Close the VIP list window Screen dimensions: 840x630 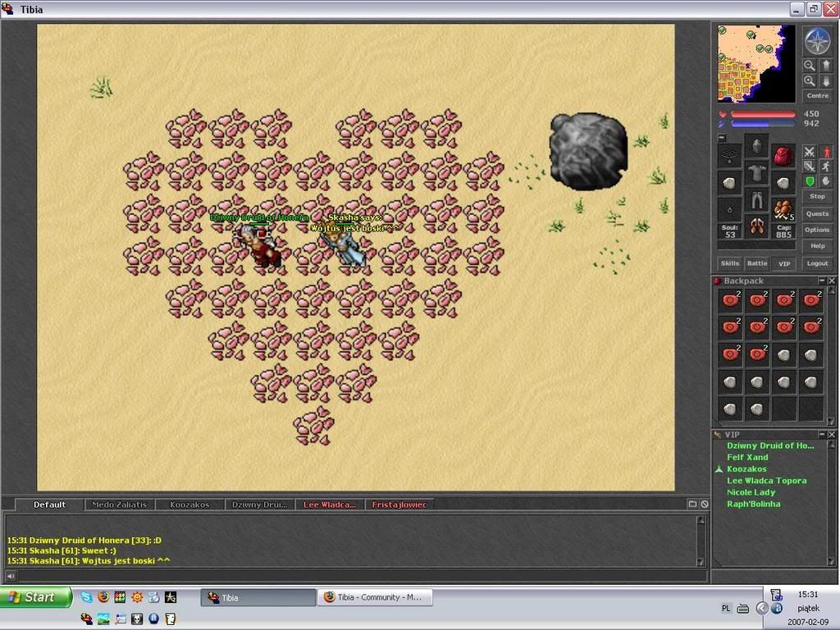coord(832,435)
